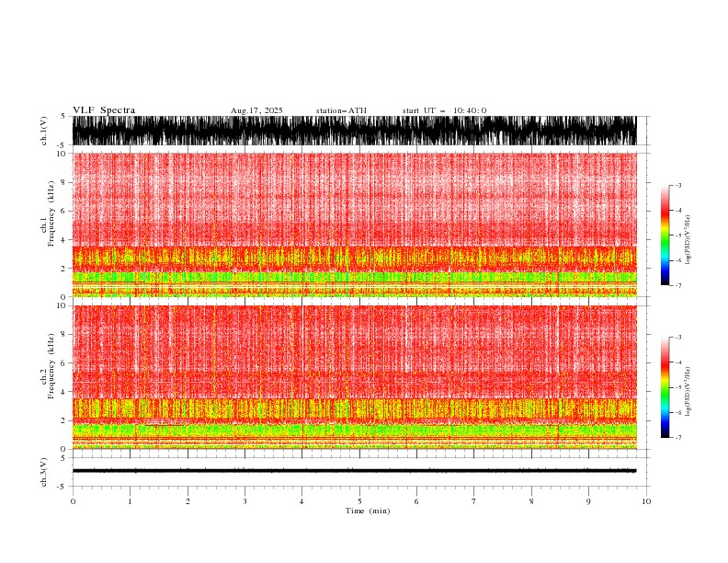This screenshot has height=563, width=728.
Task: Click the "-3" label on ch.2 color scale
Action: [x=677, y=338]
